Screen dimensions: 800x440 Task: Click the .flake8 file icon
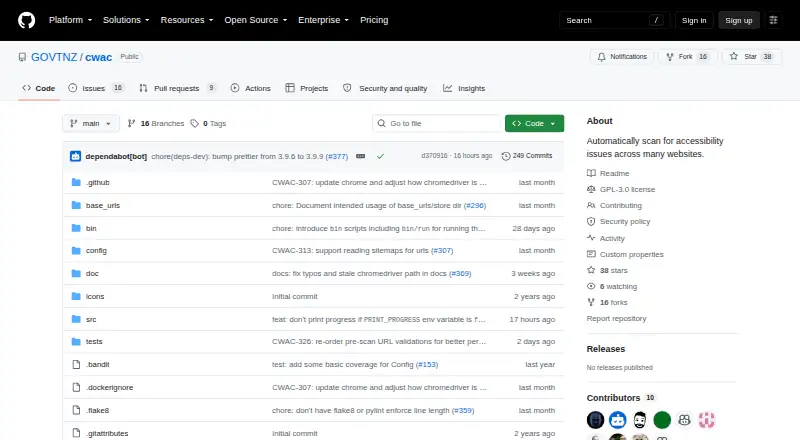point(76,410)
